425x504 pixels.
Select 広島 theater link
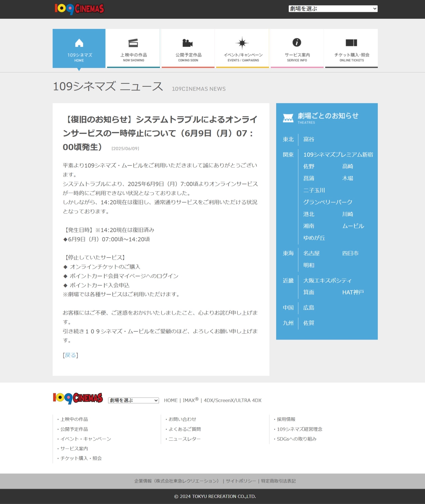[309, 308]
